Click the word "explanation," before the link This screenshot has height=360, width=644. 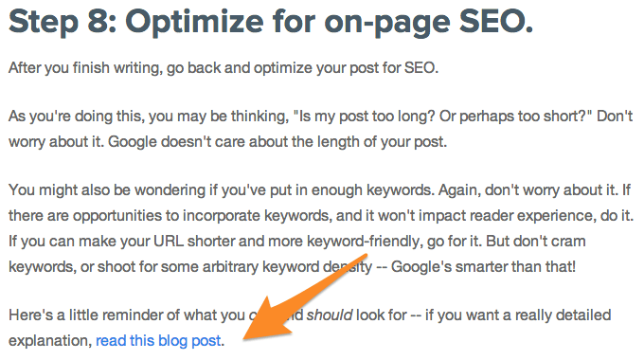[x=50, y=341]
